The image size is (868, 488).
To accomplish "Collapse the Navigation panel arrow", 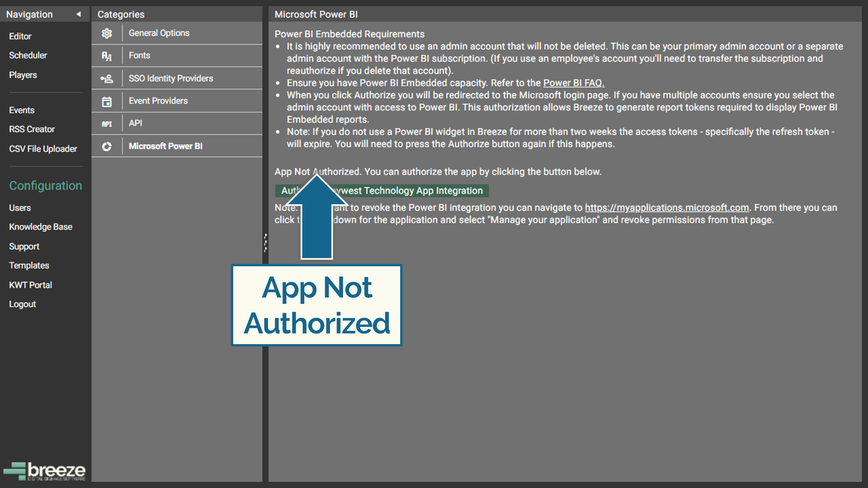I will point(79,14).
